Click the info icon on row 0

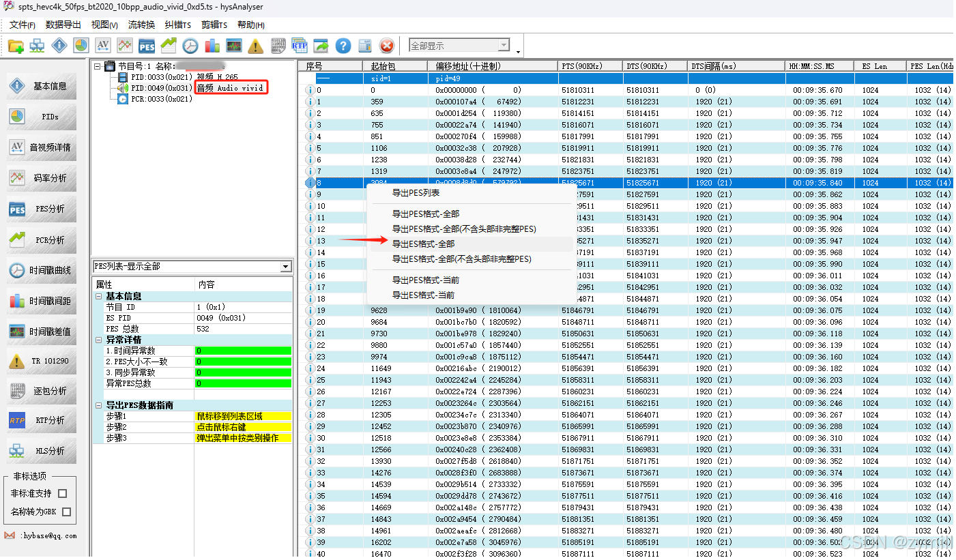309,90
